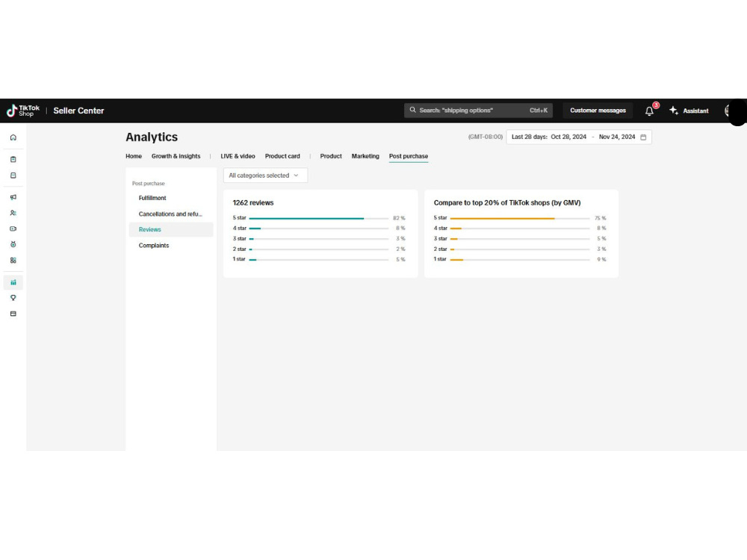Open Cancellations and refunds menu item
Image resolution: width=747 pixels, height=560 pixels.
[171, 214]
